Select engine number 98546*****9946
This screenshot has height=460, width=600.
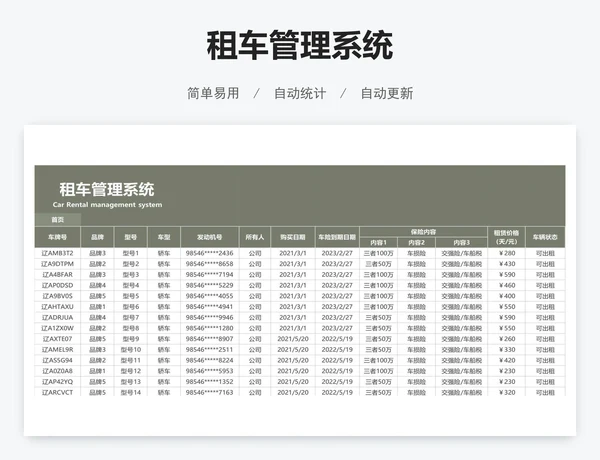pos(210,318)
